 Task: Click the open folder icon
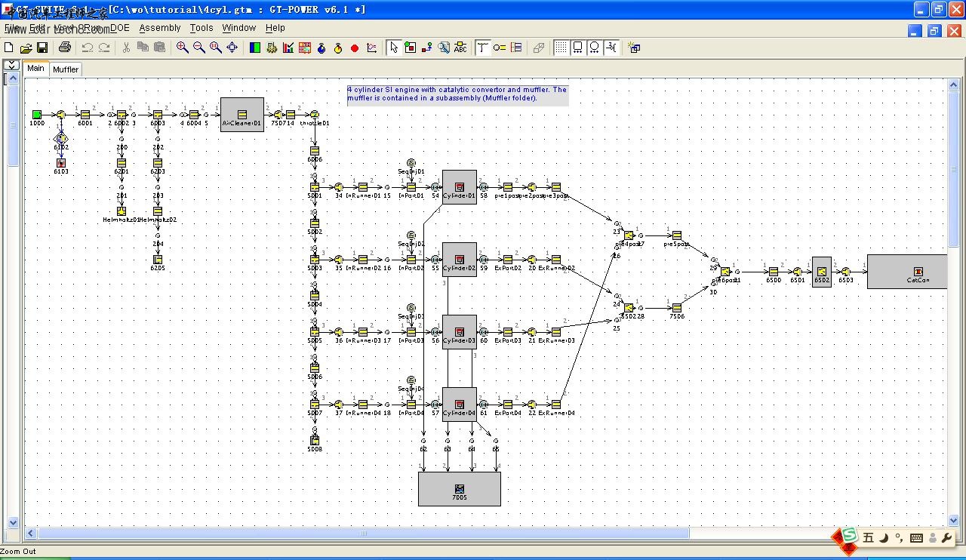[x=26, y=48]
